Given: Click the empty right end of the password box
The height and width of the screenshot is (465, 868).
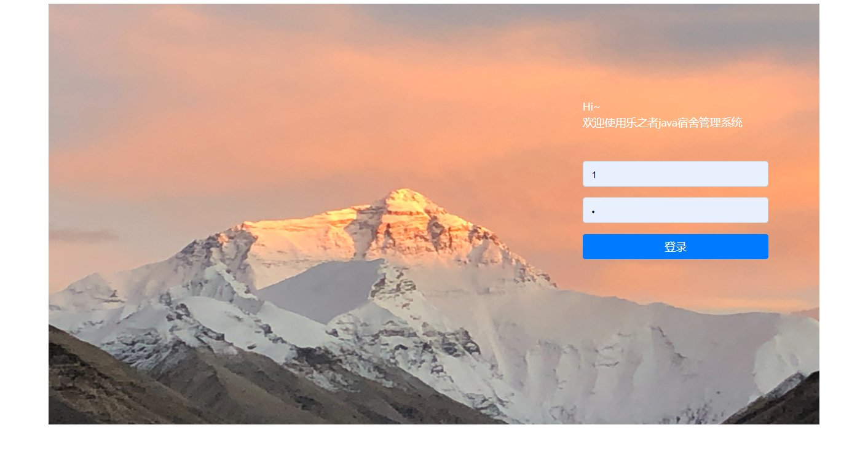Looking at the screenshot, I should (x=738, y=210).
